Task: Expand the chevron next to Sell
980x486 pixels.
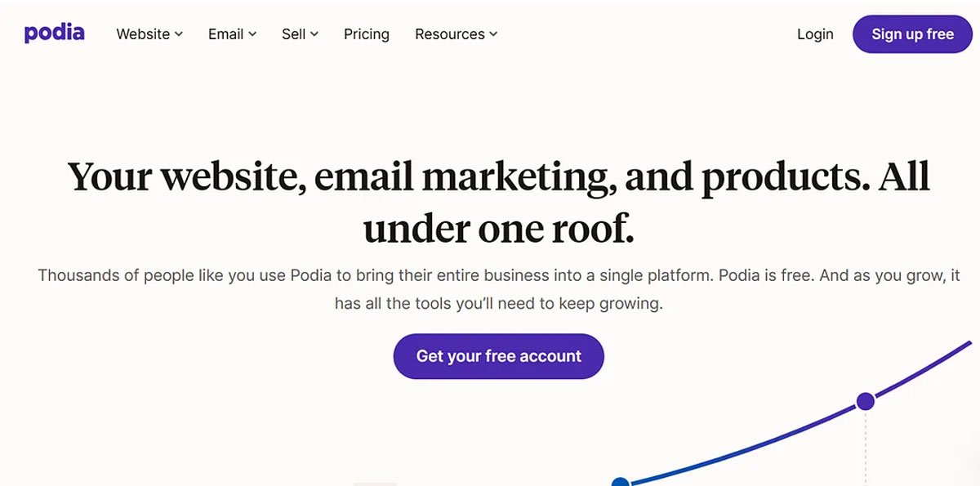Action: (314, 34)
